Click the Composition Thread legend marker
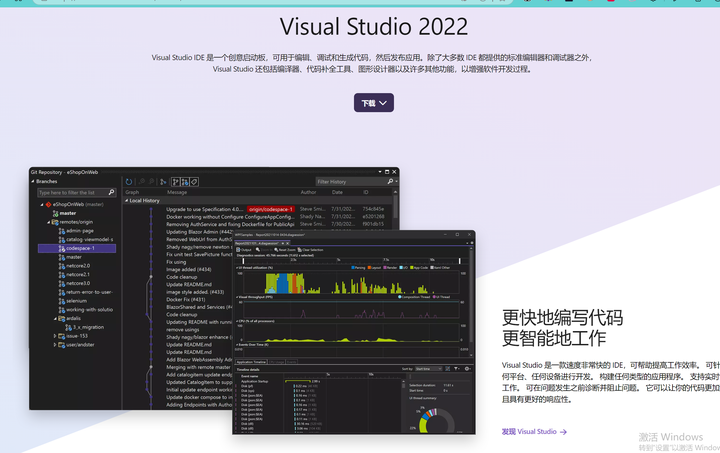This screenshot has width=720, height=453. tap(399, 297)
